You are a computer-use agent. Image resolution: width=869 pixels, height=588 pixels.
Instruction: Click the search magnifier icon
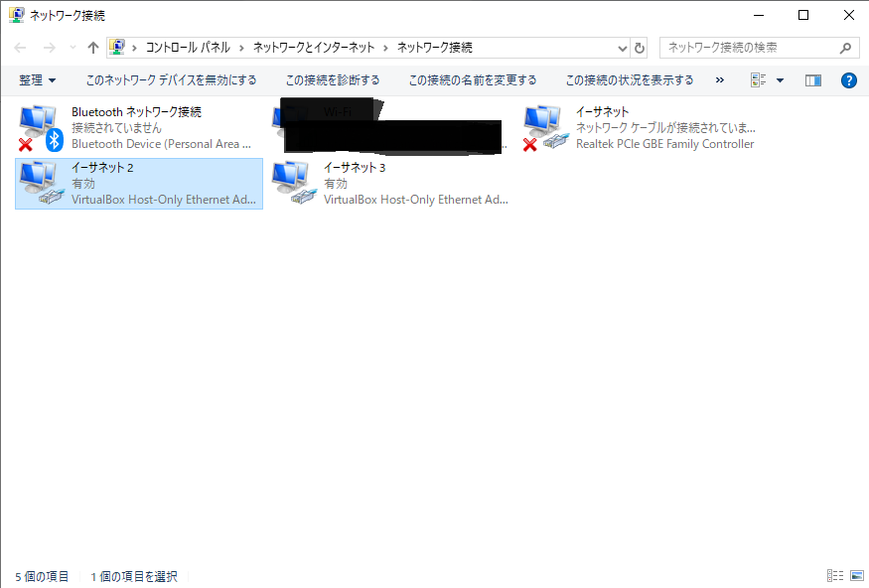844,47
